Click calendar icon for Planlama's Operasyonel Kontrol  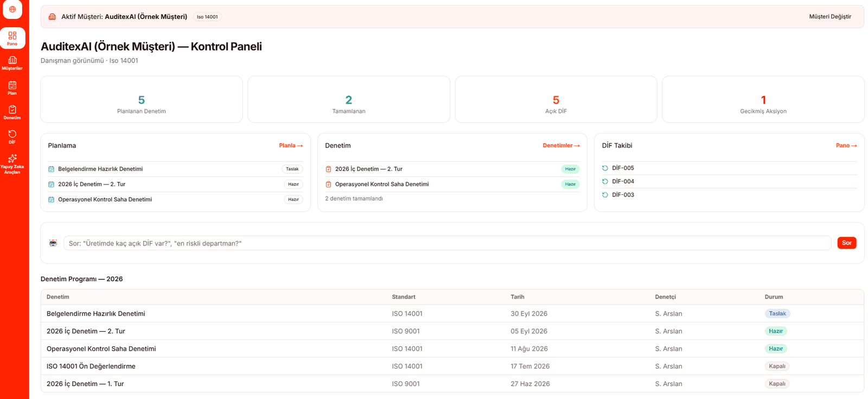pyautogui.click(x=51, y=200)
